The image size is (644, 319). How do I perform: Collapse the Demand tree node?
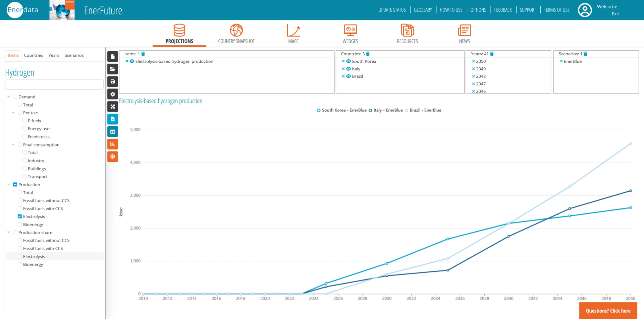9,97
